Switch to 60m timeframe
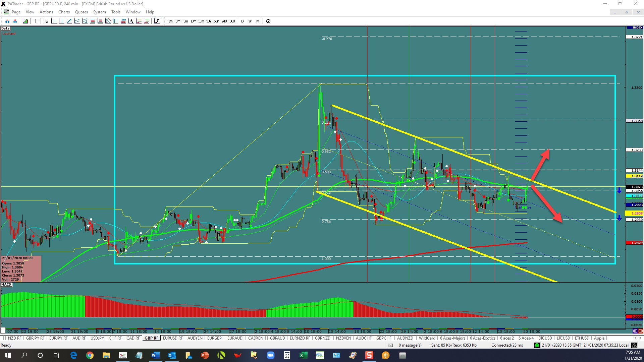644x362 pixels. point(216,21)
